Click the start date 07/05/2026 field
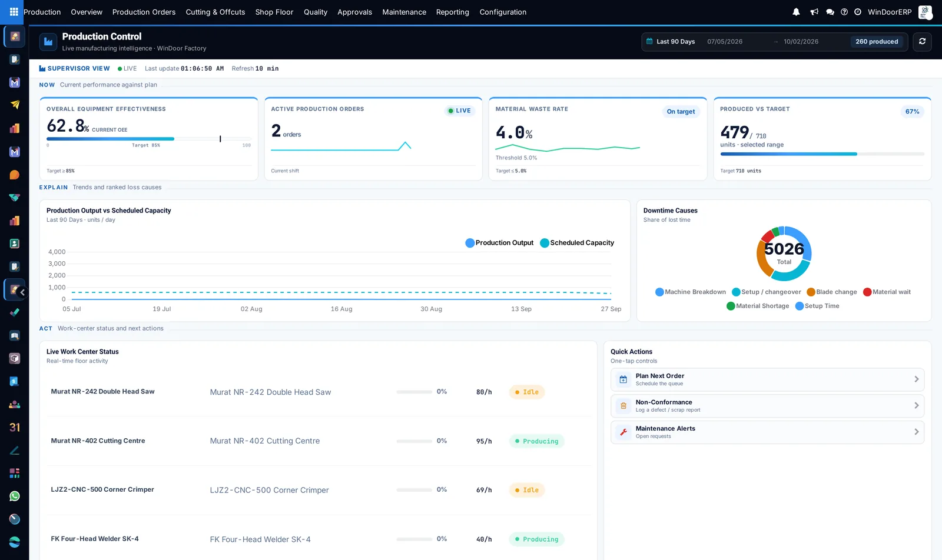Image resolution: width=942 pixels, height=560 pixels. click(x=725, y=42)
